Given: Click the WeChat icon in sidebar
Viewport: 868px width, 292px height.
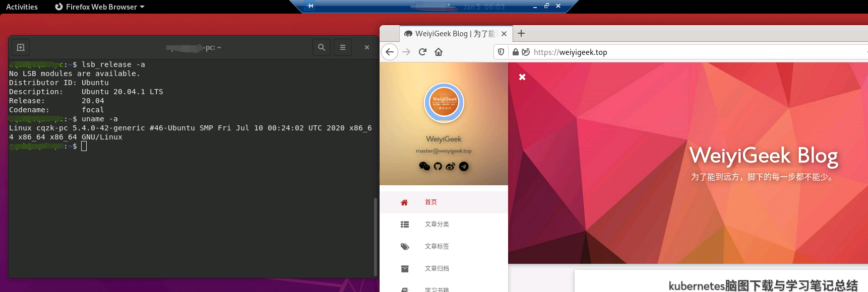Looking at the screenshot, I should point(424,166).
